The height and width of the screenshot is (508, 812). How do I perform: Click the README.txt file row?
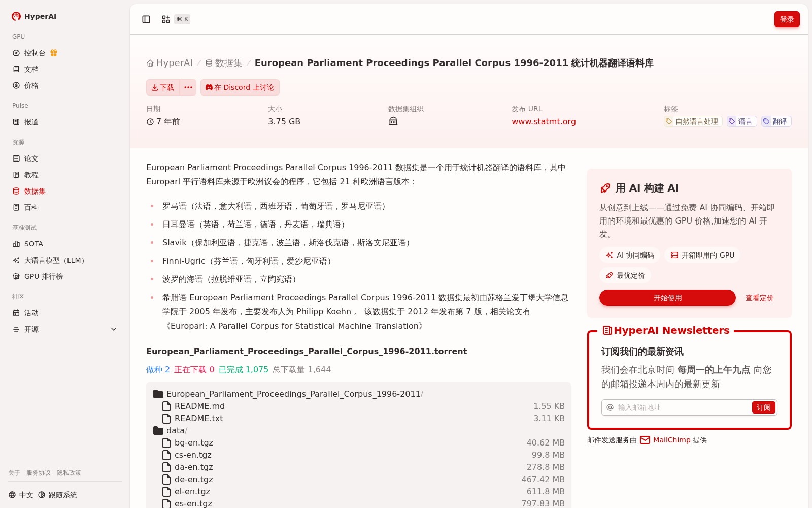[x=358, y=419]
